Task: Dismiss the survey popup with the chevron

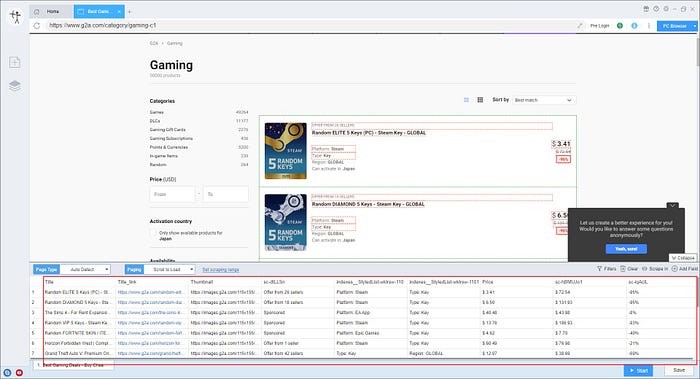Action: (672, 206)
